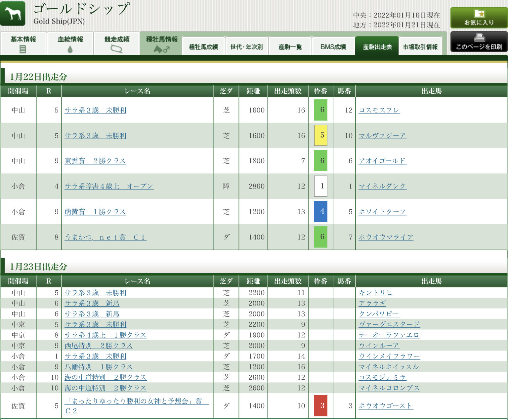
Task: Open まったりゆったり勝利の女神と予想会 race link
Action: tap(137, 406)
